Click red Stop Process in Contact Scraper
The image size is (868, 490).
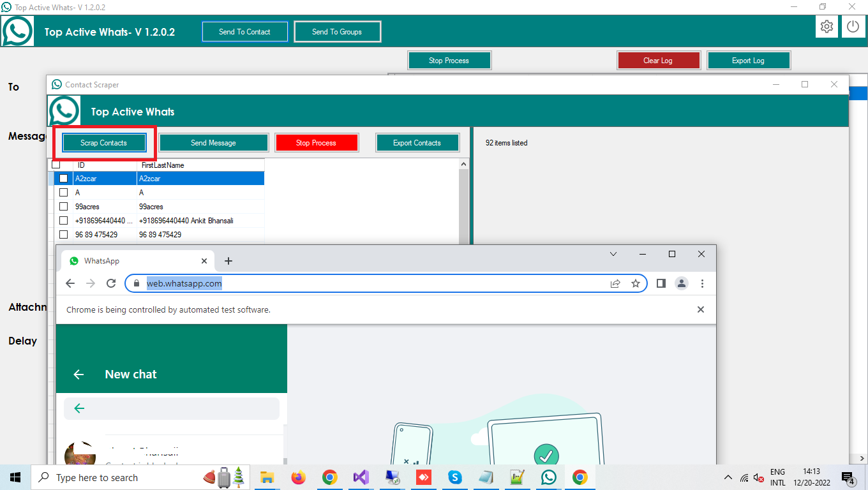[316, 143]
